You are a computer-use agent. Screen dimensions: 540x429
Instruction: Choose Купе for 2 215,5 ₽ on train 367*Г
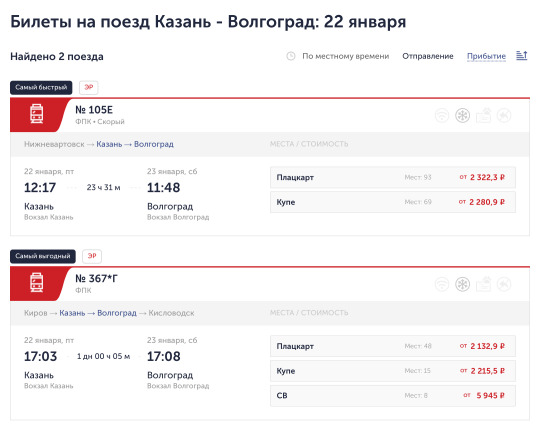pos(393,371)
